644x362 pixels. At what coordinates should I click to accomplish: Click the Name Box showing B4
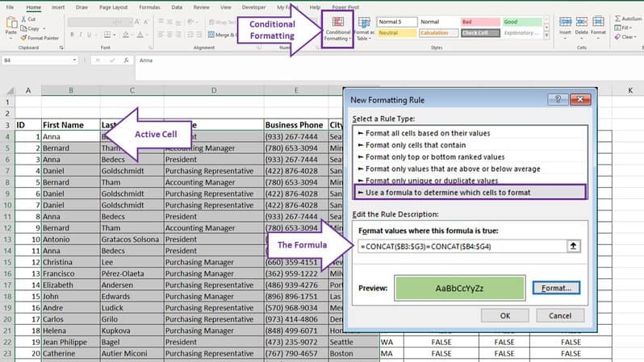click(x=36, y=60)
